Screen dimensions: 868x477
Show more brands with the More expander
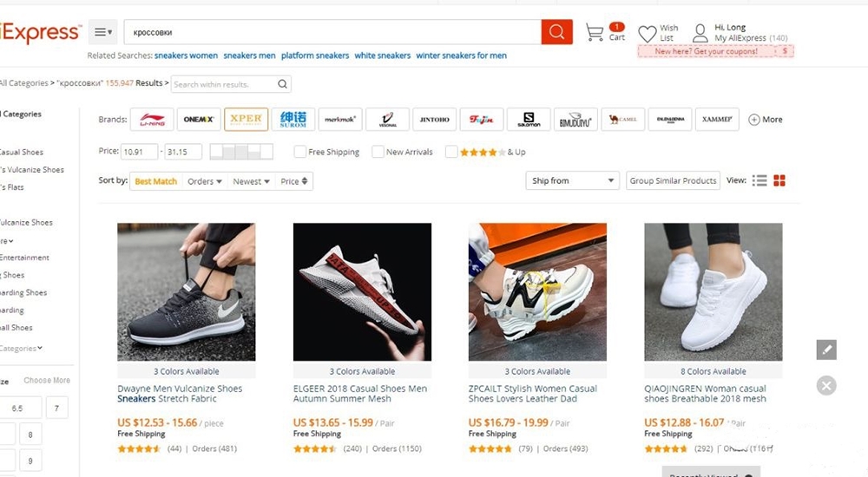pos(766,120)
